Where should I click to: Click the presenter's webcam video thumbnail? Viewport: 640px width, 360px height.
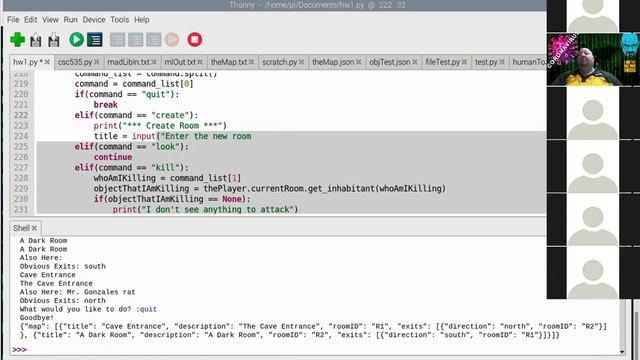[593, 59]
